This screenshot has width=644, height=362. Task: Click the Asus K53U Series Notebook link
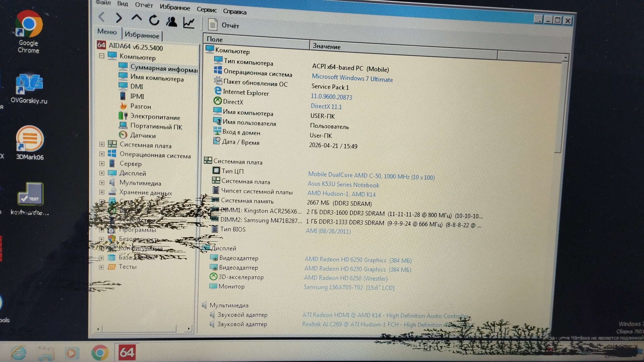point(343,184)
